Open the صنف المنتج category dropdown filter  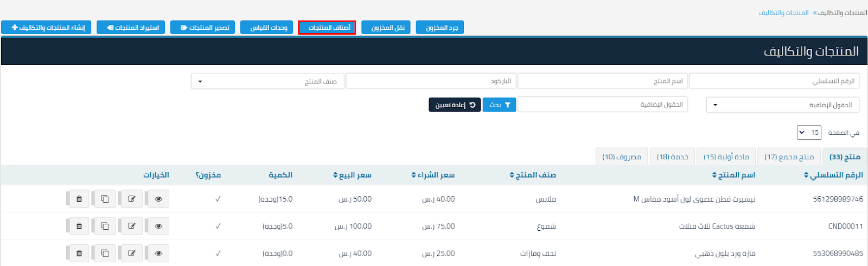(267, 81)
